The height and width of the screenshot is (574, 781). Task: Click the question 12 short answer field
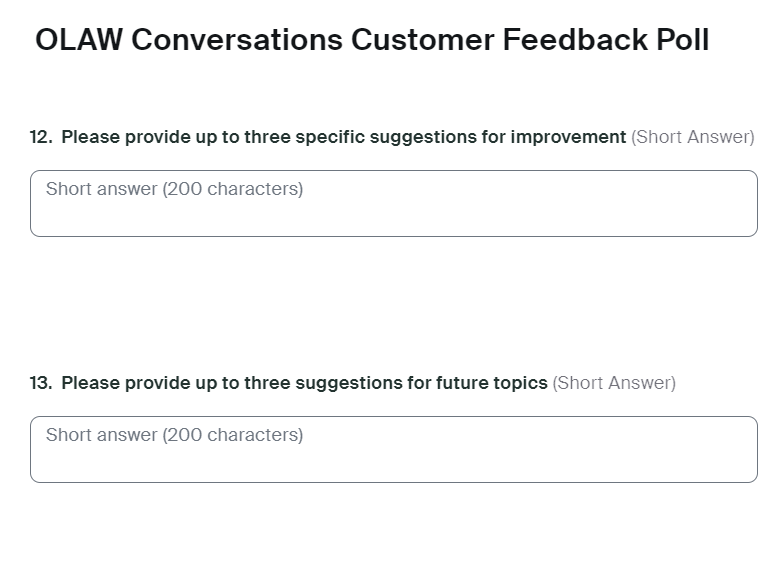point(393,204)
